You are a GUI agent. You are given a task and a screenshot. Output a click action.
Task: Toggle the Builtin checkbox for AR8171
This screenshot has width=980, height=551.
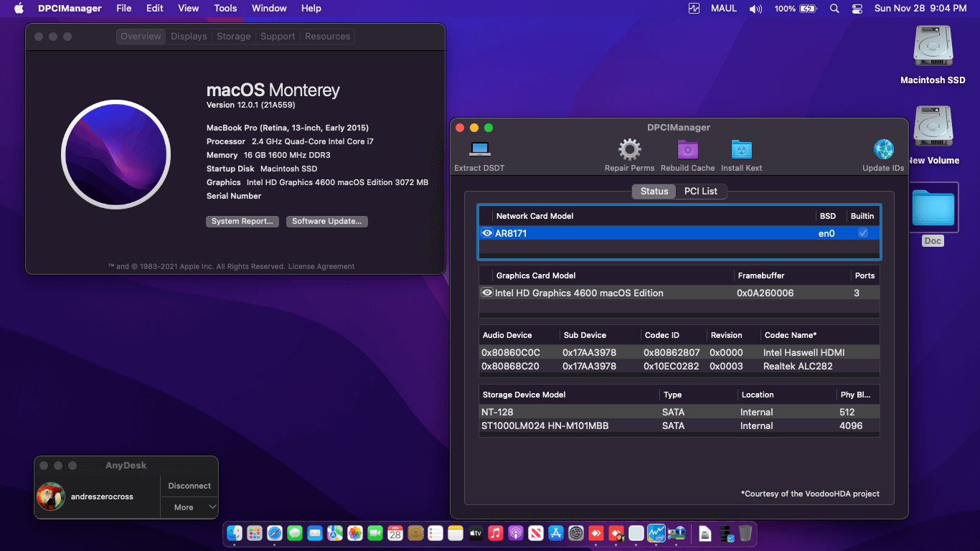[x=863, y=233]
